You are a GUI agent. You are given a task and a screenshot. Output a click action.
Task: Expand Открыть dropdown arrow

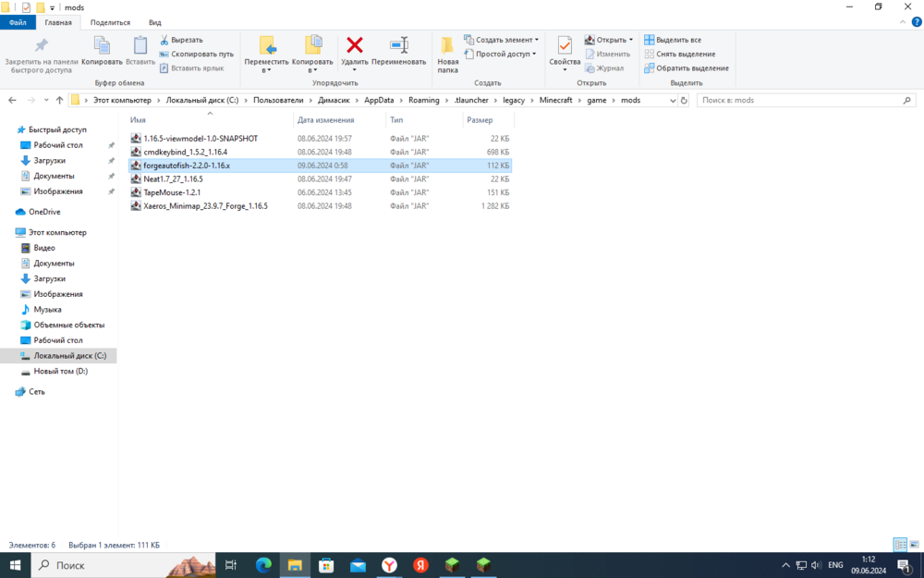[630, 40]
